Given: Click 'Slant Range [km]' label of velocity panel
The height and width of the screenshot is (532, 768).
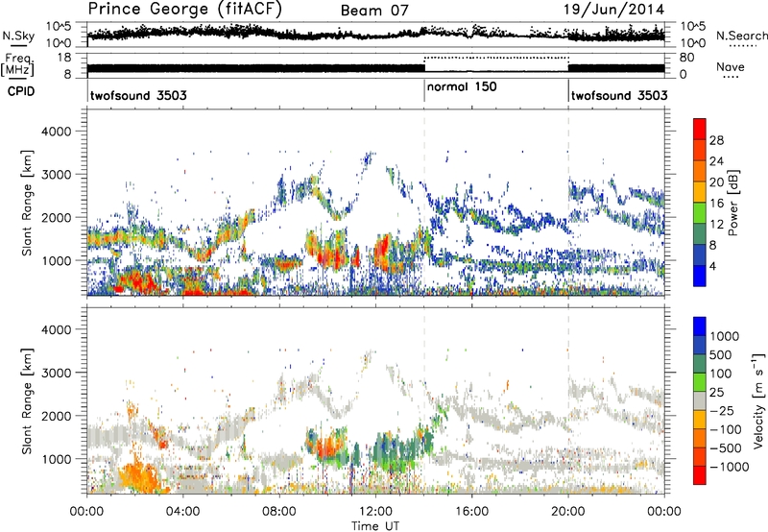Looking at the screenshot, I should [27, 401].
